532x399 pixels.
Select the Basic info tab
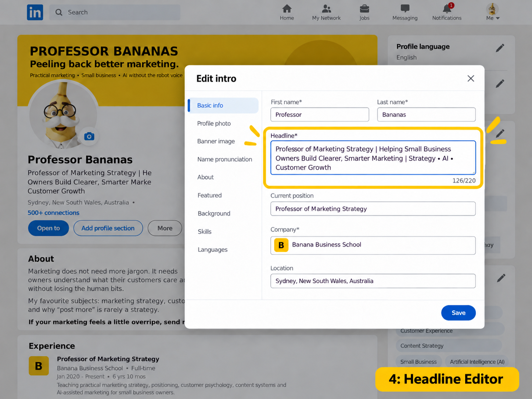pos(223,105)
